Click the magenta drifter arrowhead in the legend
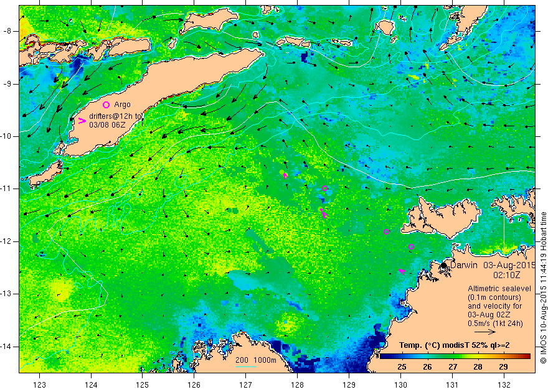The image size is (548, 392). click(82, 121)
